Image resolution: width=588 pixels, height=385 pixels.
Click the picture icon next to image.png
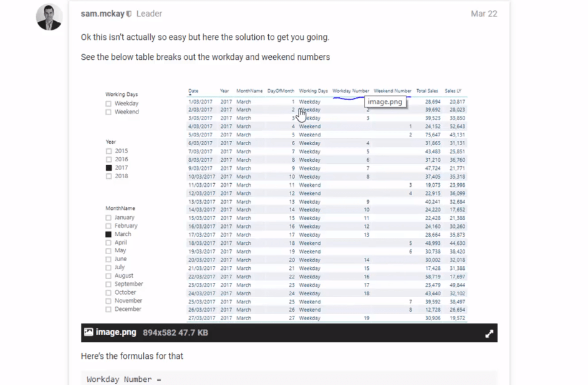point(89,332)
